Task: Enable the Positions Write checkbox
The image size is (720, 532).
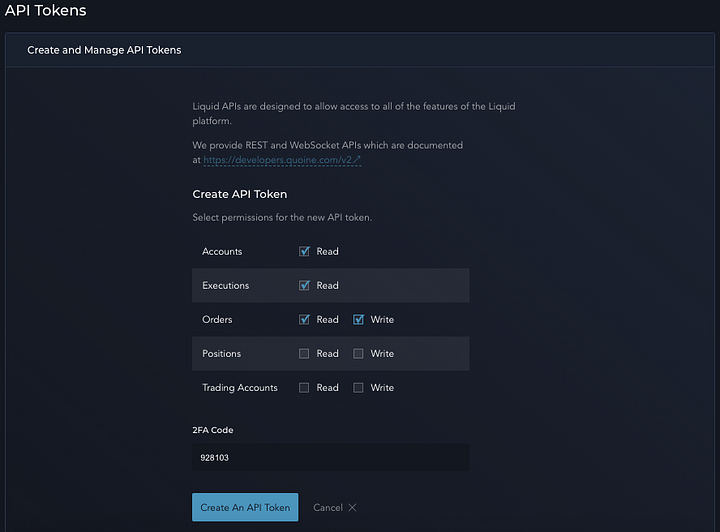Action: point(358,353)
